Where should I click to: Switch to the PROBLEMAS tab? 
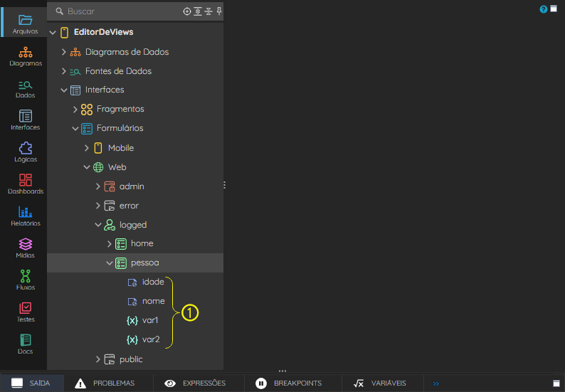pyautogui.click(x=108, y=383)
